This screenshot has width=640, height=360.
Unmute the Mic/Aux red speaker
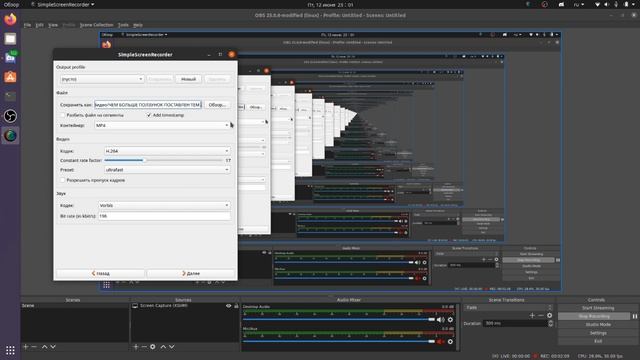point(441,342)
